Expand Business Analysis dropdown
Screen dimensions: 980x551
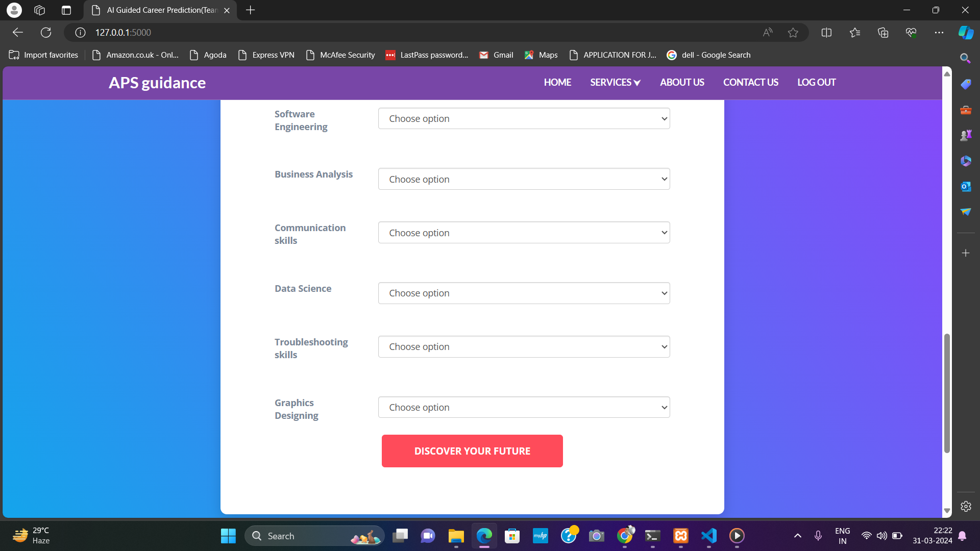[x=524, y=179]
